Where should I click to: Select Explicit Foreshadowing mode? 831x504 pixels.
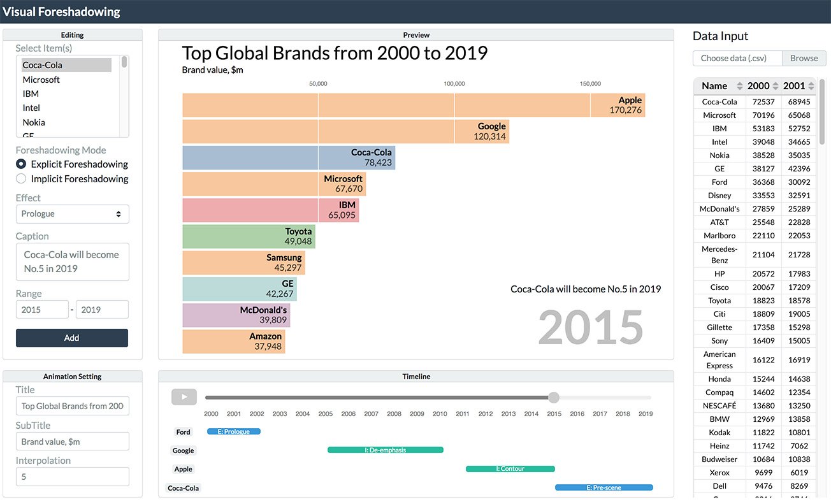tap(21, 164)
